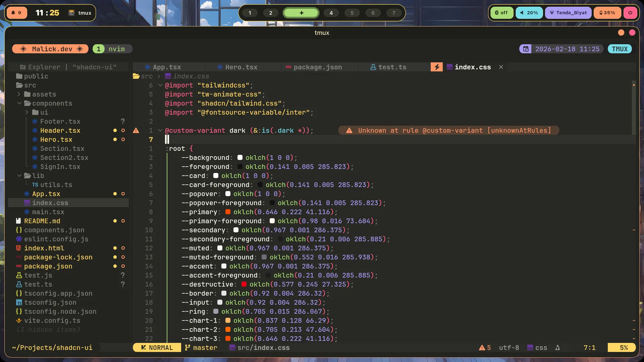Select the active workspace with star icon
The height and width of the screenshot is (362, 644).
tap(301, 13)
